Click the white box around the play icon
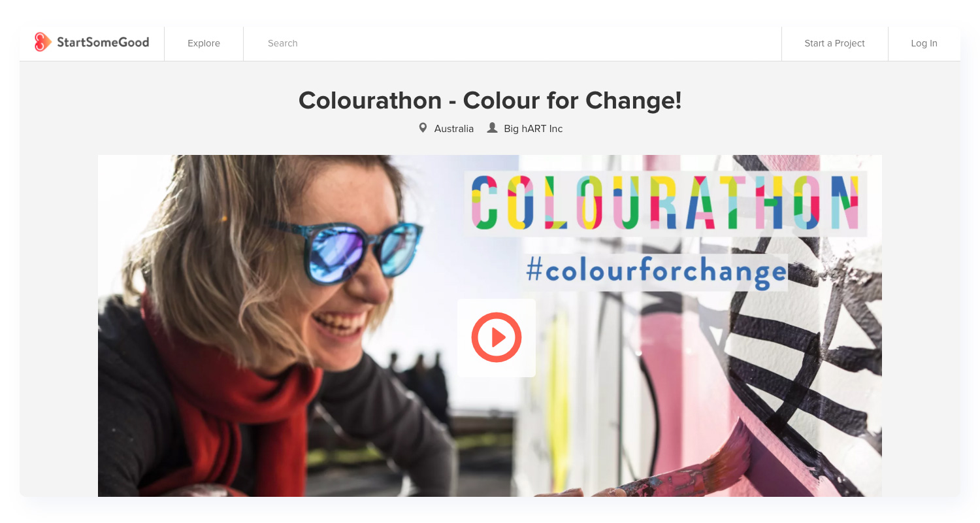Image resolution: width=980 pixels, height=523 pixels. point(497,338)
